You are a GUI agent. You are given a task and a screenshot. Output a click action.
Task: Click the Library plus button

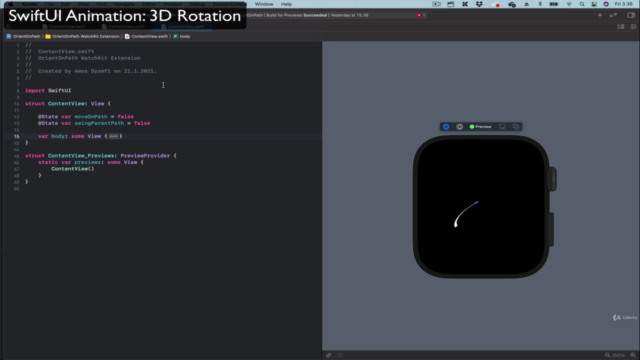pos(600,15)
